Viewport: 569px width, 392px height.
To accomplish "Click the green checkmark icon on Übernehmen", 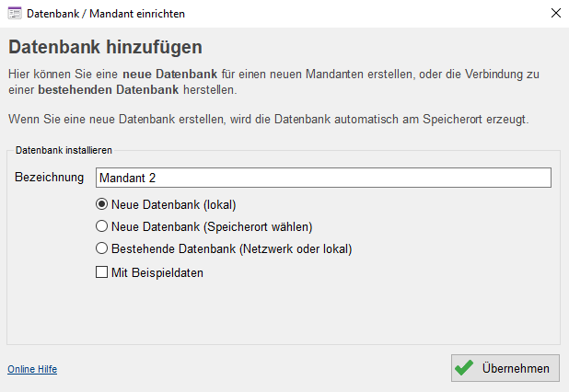I will (x=464, y=368).
